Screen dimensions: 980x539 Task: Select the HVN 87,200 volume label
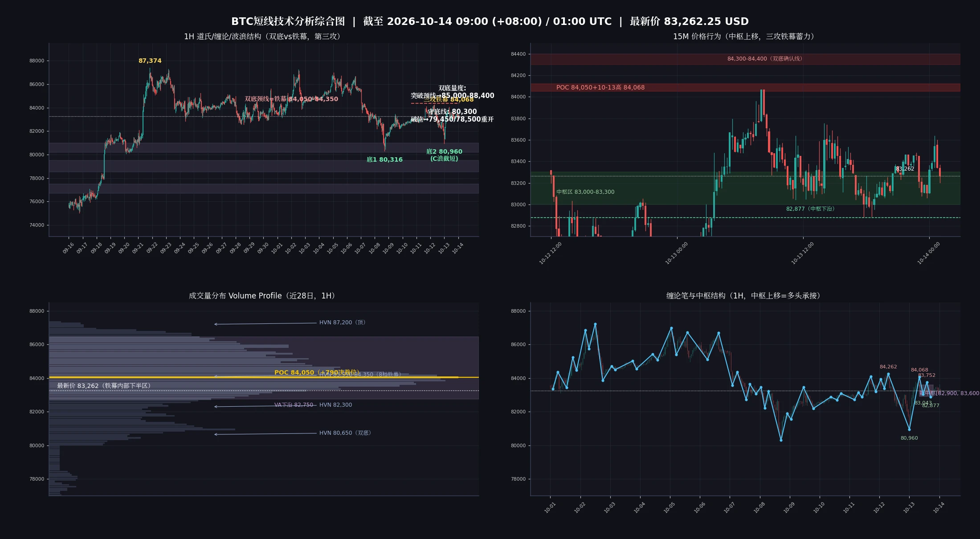[342, 323]
